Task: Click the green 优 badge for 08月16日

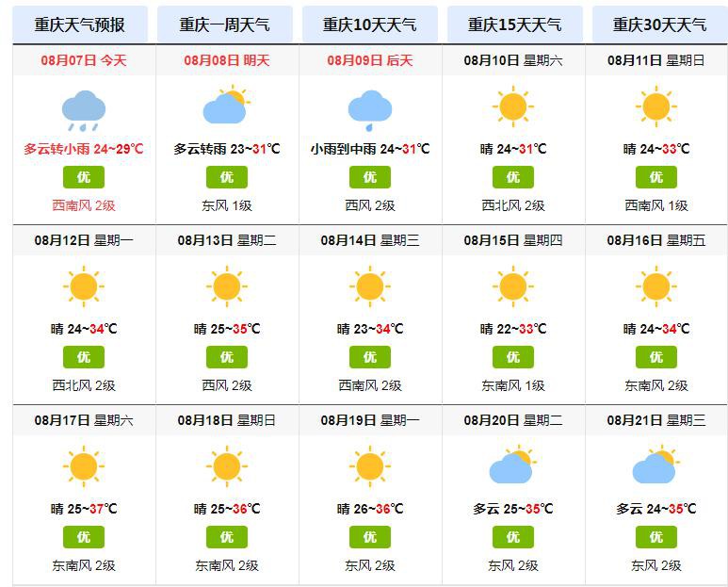Action: [656, 357]
